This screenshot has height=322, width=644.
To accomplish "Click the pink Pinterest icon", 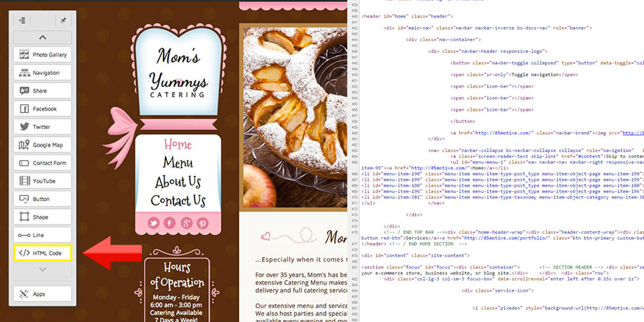I will (x=202, y=223).
